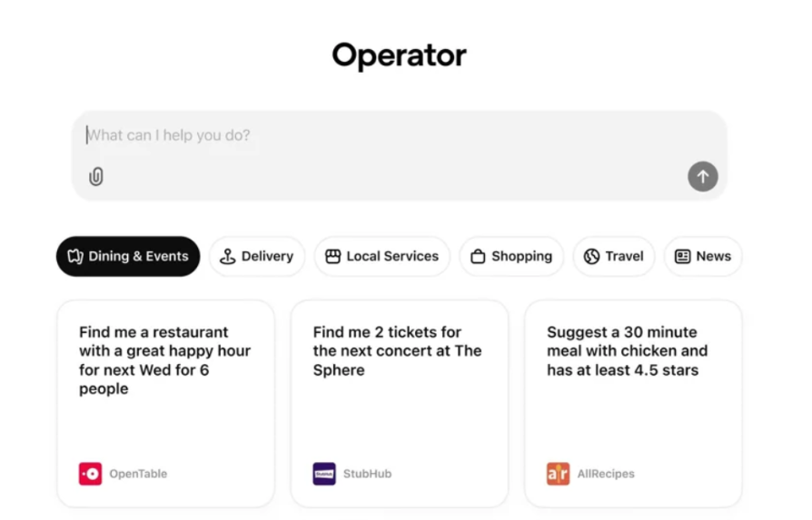Pick the 30 minute chicken meal suggestion

(x=633, y=399)
